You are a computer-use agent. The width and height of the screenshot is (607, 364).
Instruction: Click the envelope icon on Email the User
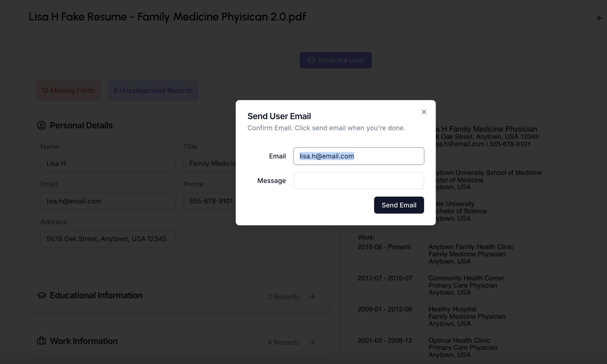click(x=311, y=60)
